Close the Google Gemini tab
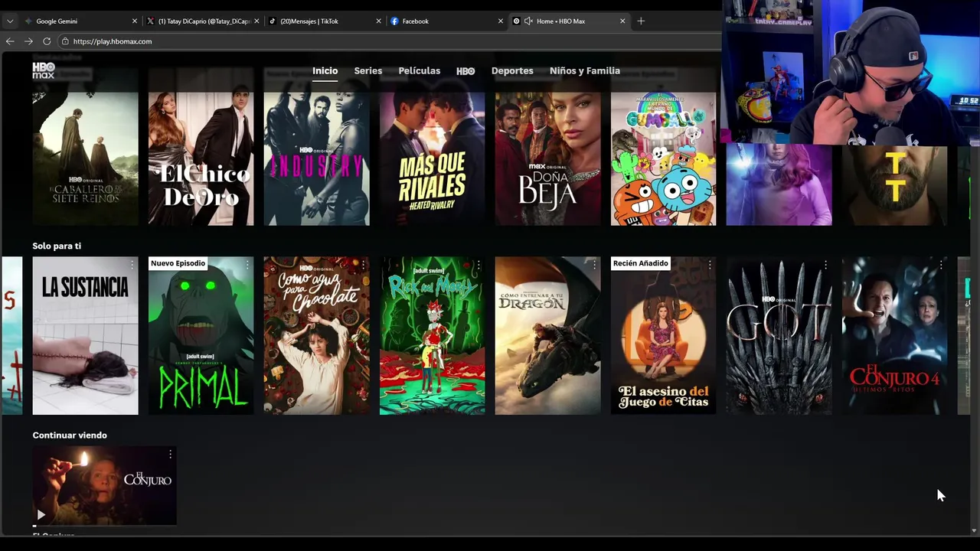The height and width of the screenshot is (551, 980). pyautogui.click(x=135, y=21)
